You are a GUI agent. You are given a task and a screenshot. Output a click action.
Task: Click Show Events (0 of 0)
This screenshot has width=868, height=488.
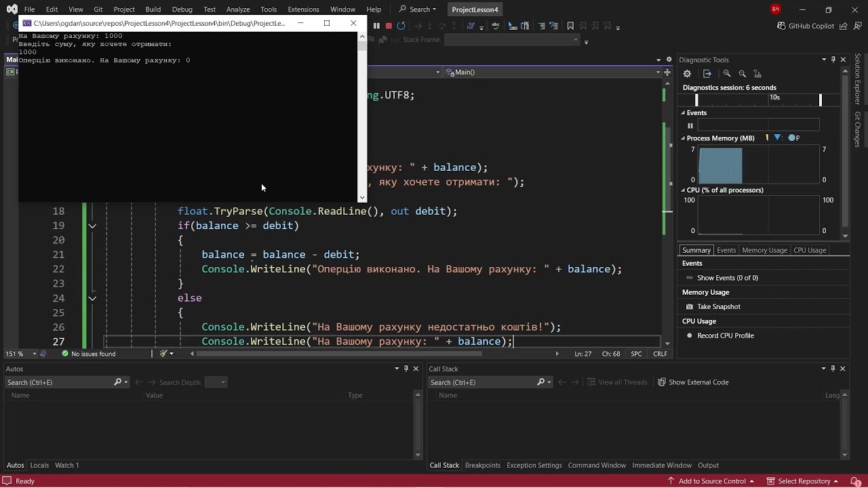pyautogui.click(x=722, y=278)
